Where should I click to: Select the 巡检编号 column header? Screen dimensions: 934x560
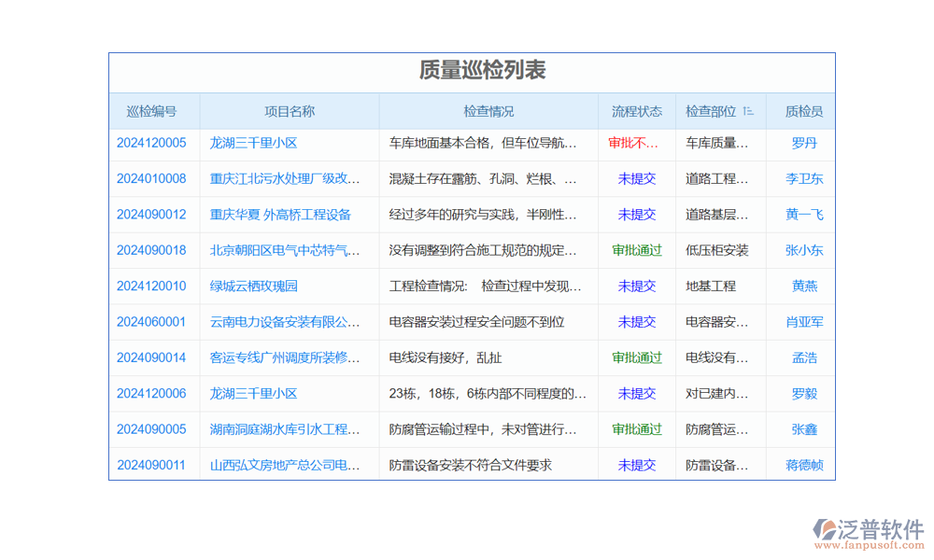point(151,111)
